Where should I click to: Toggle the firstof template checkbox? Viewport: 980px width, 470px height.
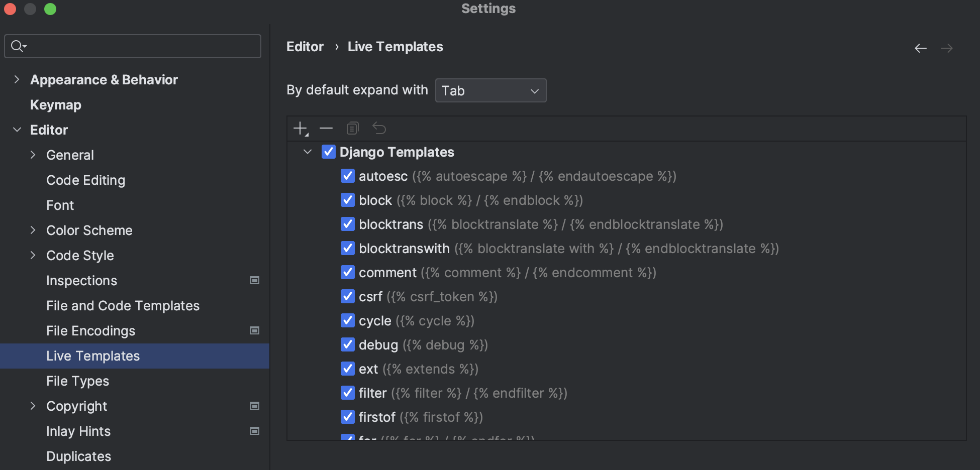[x=348, y=417]
